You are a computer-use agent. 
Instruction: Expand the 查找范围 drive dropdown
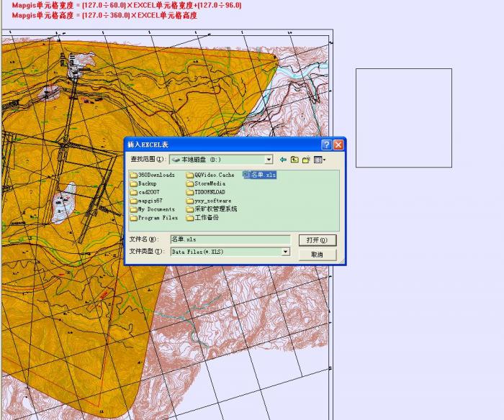coord(269,160)
